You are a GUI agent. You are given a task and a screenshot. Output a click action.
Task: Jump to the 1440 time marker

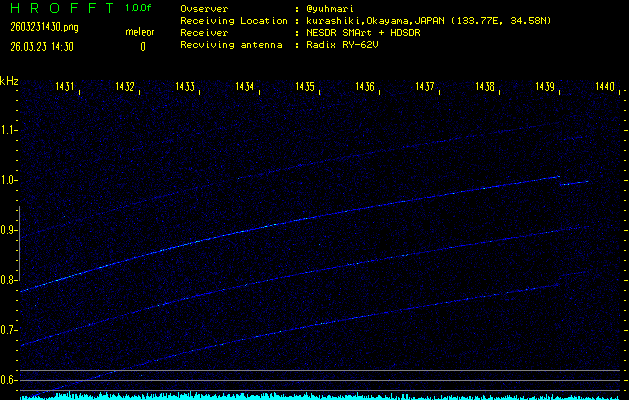point(605,87)
